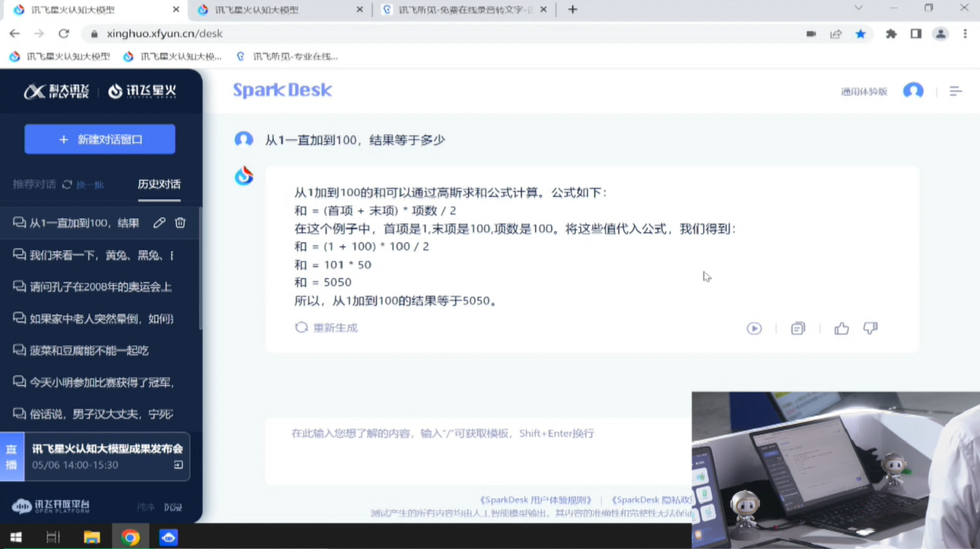Play the answer aloud with the play icon
The width and height of the screenshot is (980, 549).
[x=754, y=328]
